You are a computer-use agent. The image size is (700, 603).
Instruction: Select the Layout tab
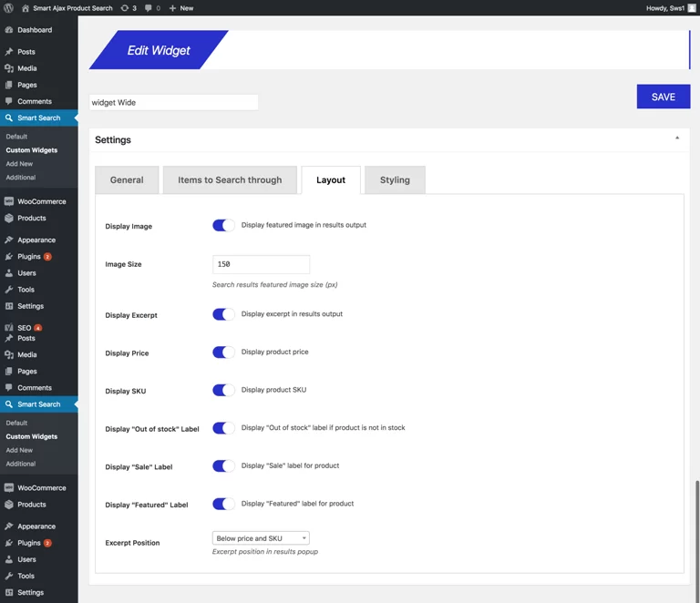(331, 179)
